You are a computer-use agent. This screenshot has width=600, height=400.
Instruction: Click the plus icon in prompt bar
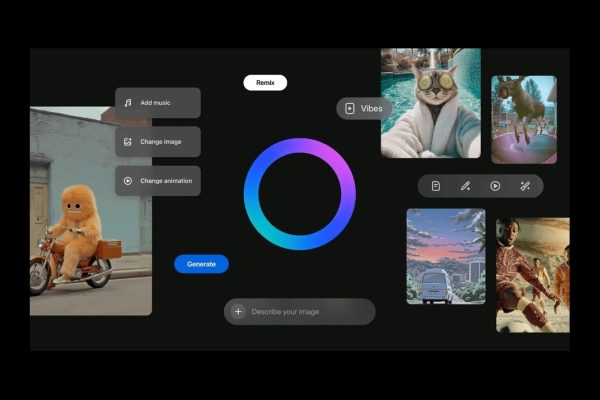238,312
